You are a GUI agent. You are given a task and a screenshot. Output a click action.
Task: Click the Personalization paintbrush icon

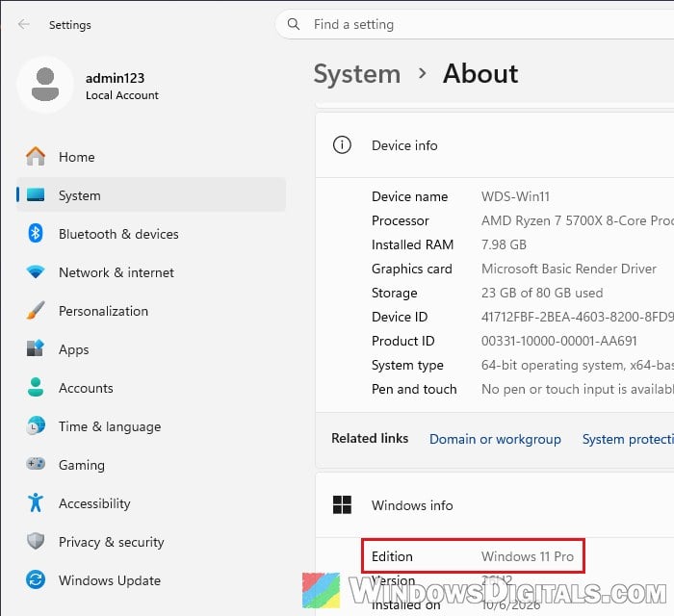click(x=36, y=310)
